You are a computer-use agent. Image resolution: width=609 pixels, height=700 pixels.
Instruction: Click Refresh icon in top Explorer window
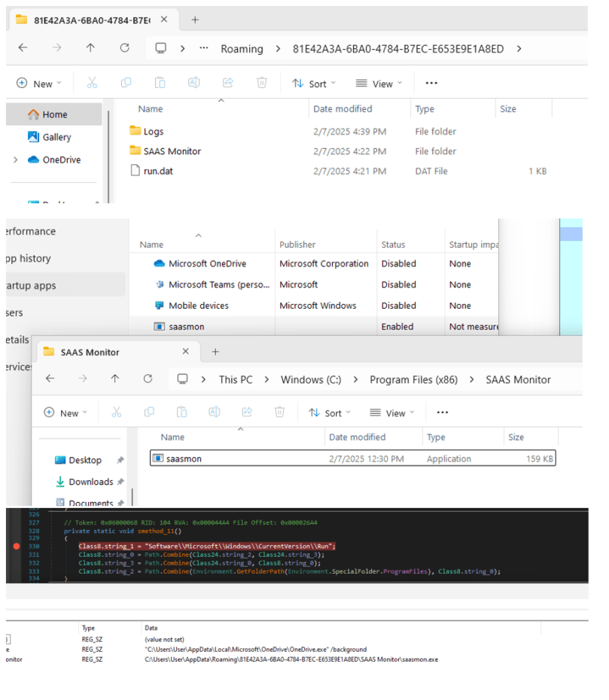pos(124,48)
